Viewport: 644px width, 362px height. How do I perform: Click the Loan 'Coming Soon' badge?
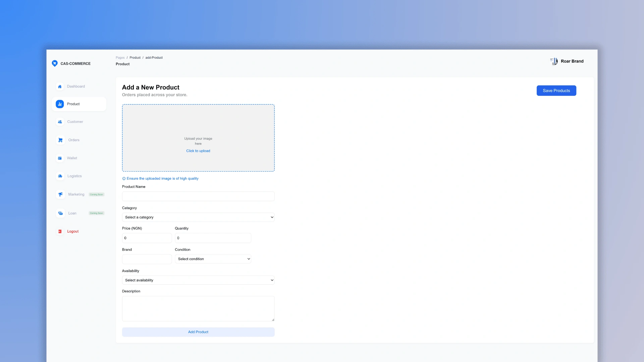tap(97, 213)
